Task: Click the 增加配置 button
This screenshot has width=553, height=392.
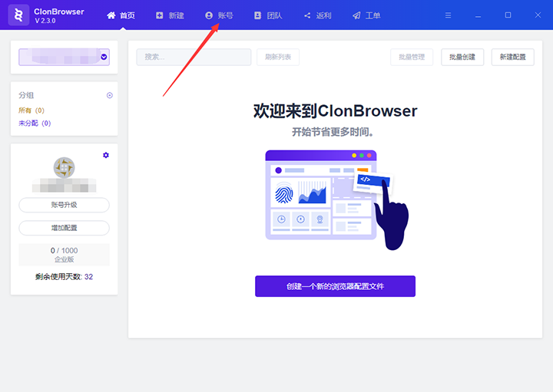Action: [x=65, y=228]
